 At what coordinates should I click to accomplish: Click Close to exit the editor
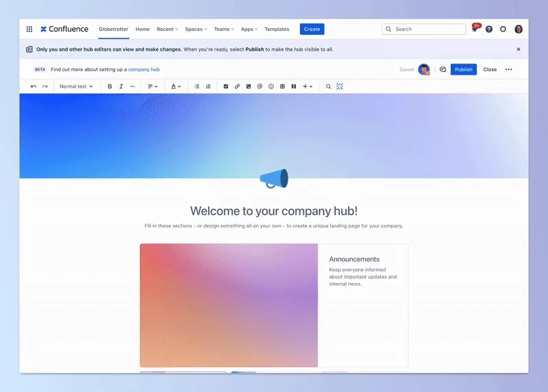[490, 69]
